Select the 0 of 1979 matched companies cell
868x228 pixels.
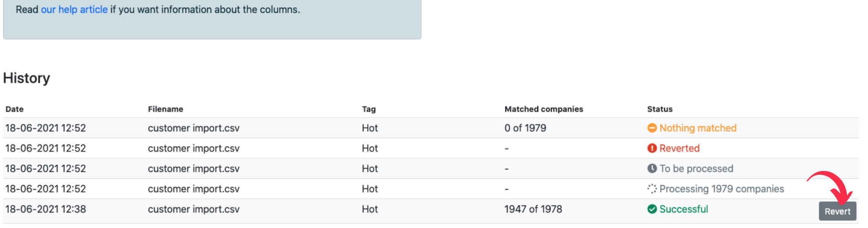[x=525, y=128]
